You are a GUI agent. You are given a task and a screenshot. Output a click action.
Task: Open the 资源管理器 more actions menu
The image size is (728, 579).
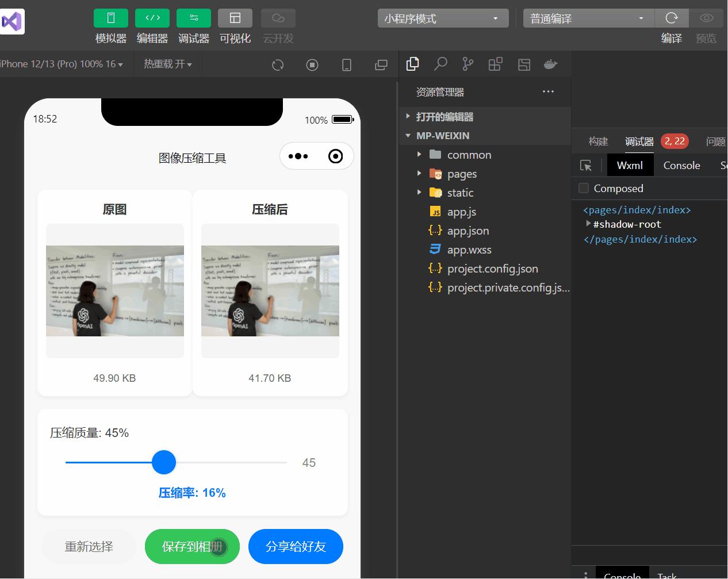click(548, 91)
